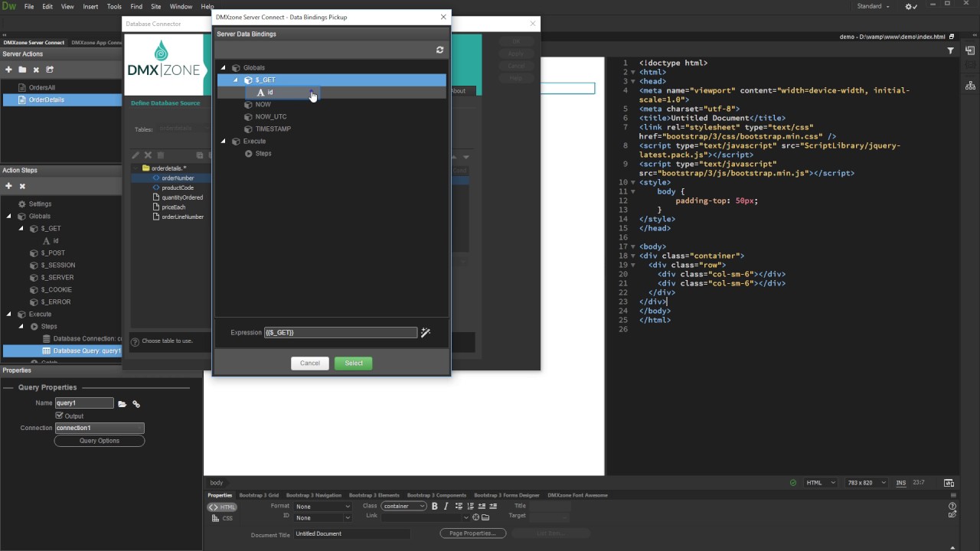Toggle the Output checkbox
This screenshot has width=980, height=551.
pos(59,416)
